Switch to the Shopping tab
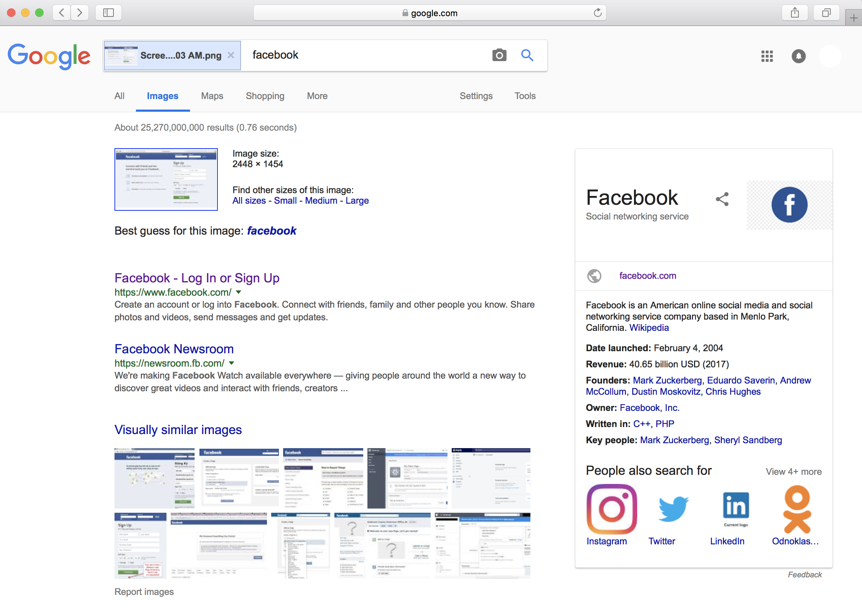Screen dimensions: 862x616 (265, 96)
